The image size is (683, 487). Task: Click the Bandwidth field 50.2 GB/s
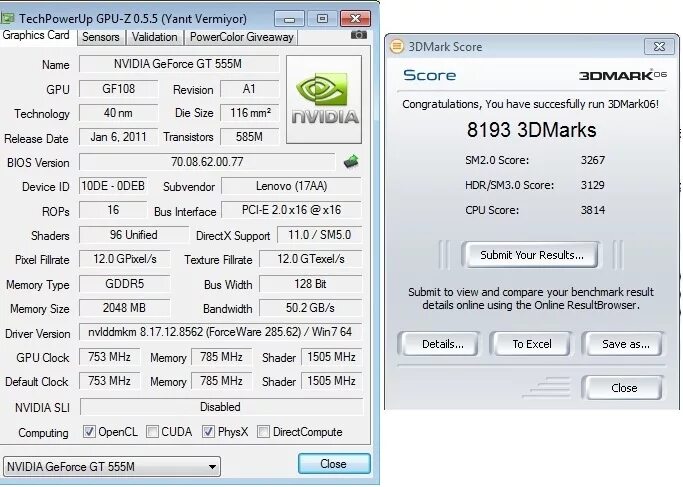pyautogui.click(x=310, y=308)
